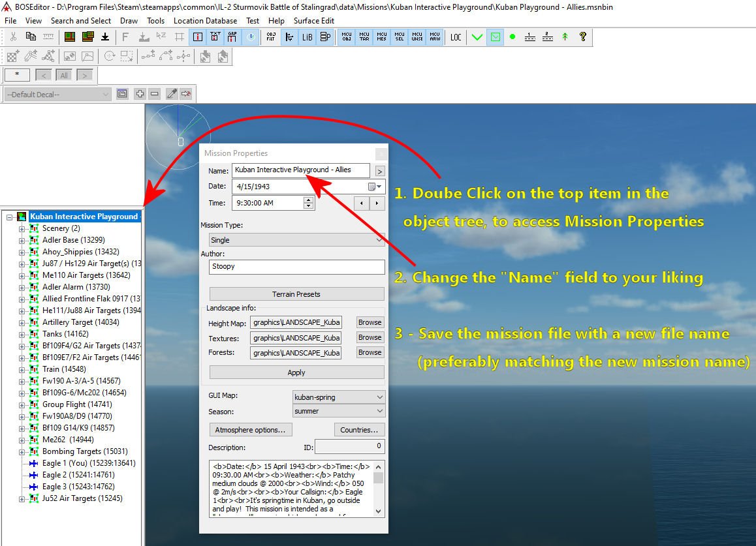
Task: Open the Location Database menu
Action: [206, 21]
